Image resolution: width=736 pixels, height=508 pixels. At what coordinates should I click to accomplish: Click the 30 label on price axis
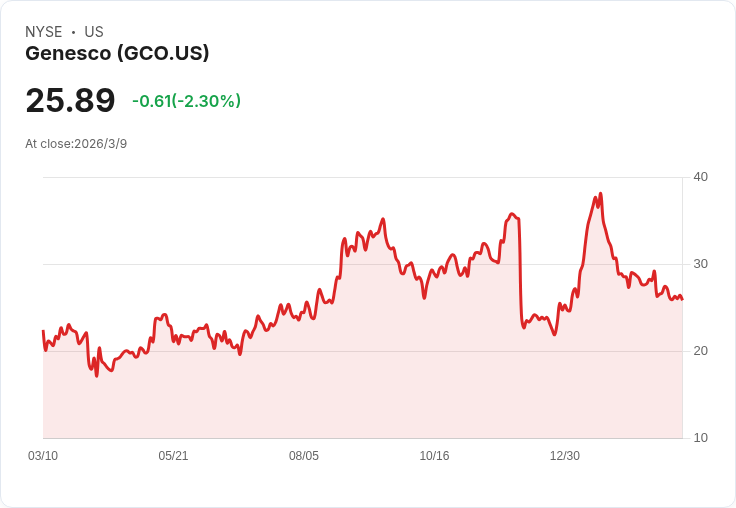pos(700,264)
